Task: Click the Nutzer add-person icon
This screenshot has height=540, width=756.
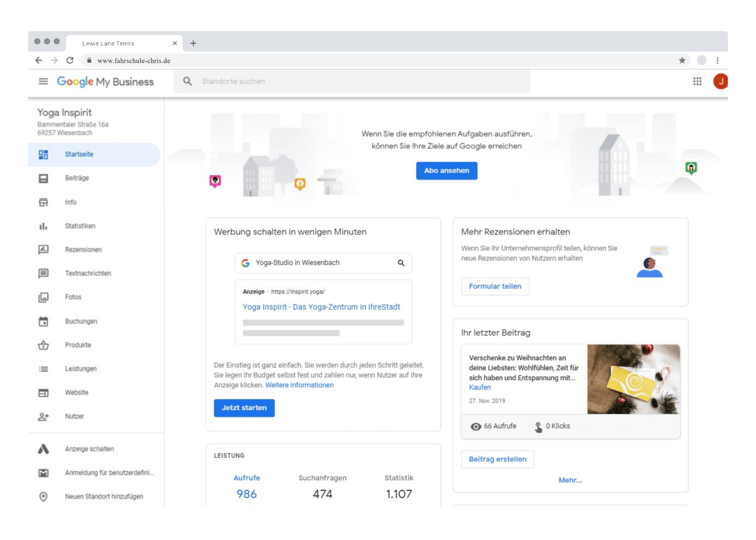Action: (x=43, y=416)
